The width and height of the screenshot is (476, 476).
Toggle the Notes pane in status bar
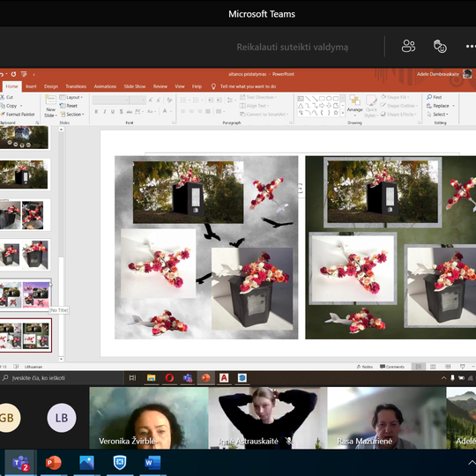[365, 367]
